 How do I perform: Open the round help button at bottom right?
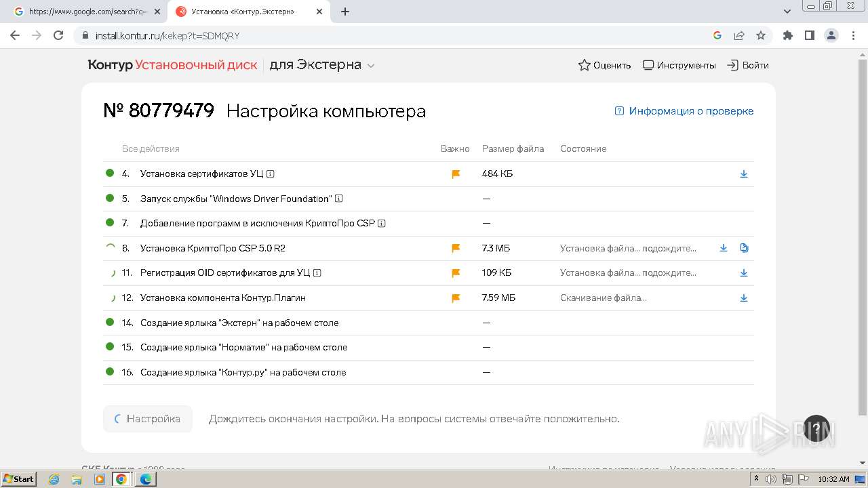(x=816, y=428)
